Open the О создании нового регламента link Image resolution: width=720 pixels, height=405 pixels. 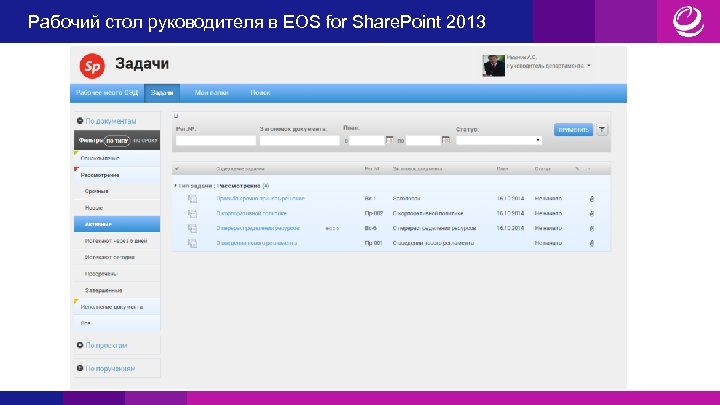256,243
